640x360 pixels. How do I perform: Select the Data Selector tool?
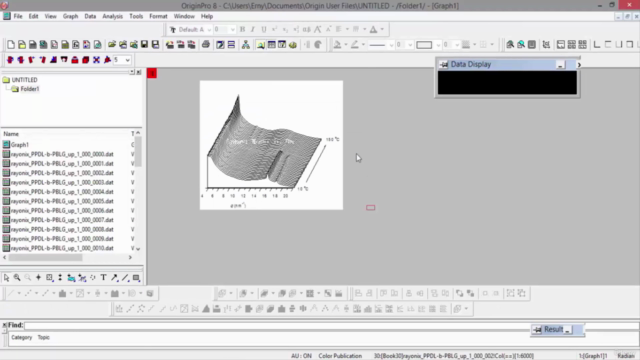(x=60, y=278)
